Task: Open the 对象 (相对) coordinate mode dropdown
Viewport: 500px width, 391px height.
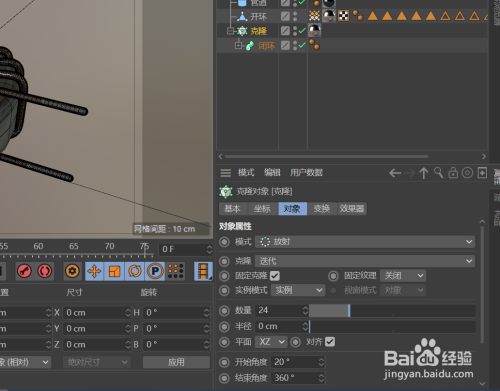Action: pyautogui.click(x=25, y=362)
